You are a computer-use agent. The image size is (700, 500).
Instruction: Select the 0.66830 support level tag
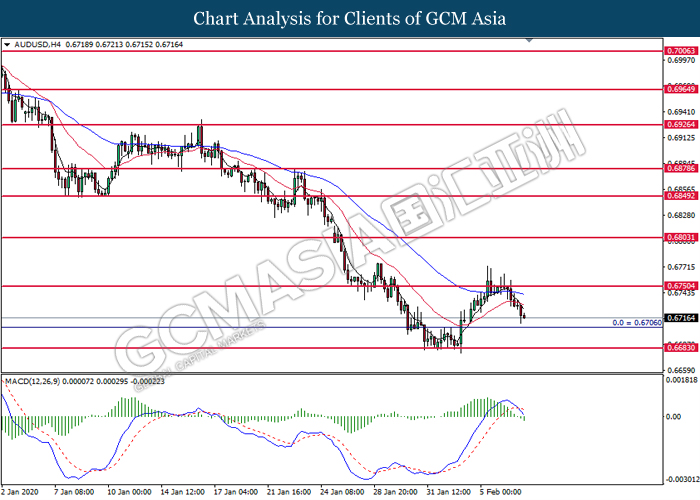pos(680,348)
